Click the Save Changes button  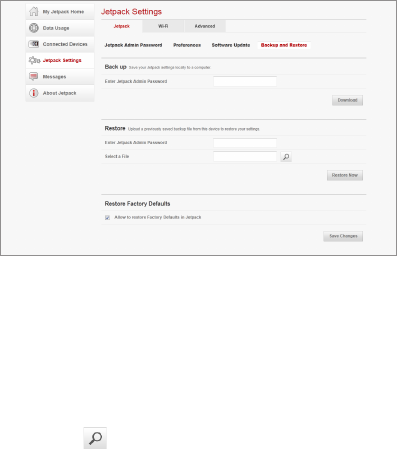[343, 236]
